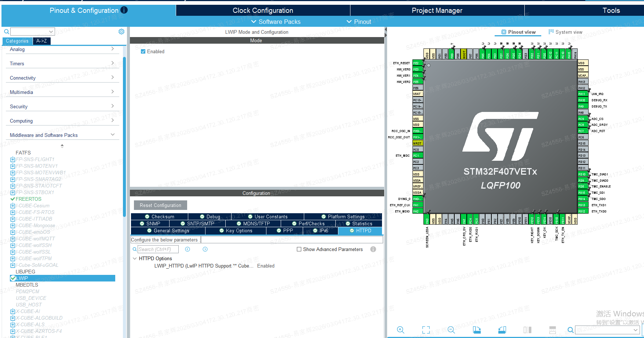Click download icon next to FP-SNS-FLIGHT1
Image resolution: width=644 pixels, height=338 pixels.
pos(13,159)
